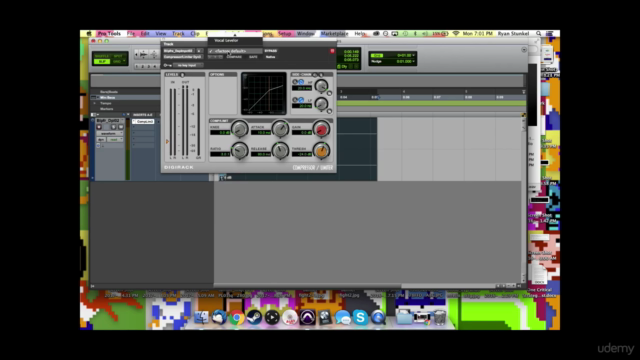The width and height of the screenshot is (640, 360).
Task: Click the plug-in Bypass button
Action: (x=271, y=51)
